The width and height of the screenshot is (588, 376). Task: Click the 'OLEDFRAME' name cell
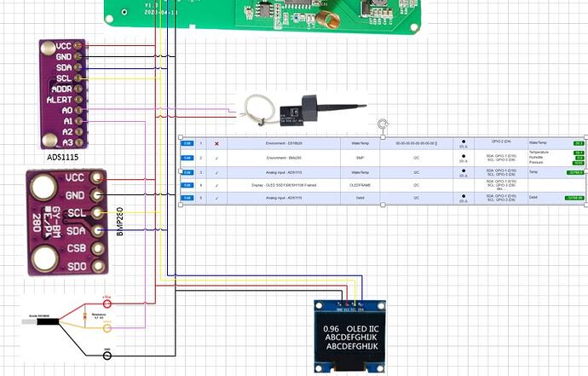click(x=360, y=185)
